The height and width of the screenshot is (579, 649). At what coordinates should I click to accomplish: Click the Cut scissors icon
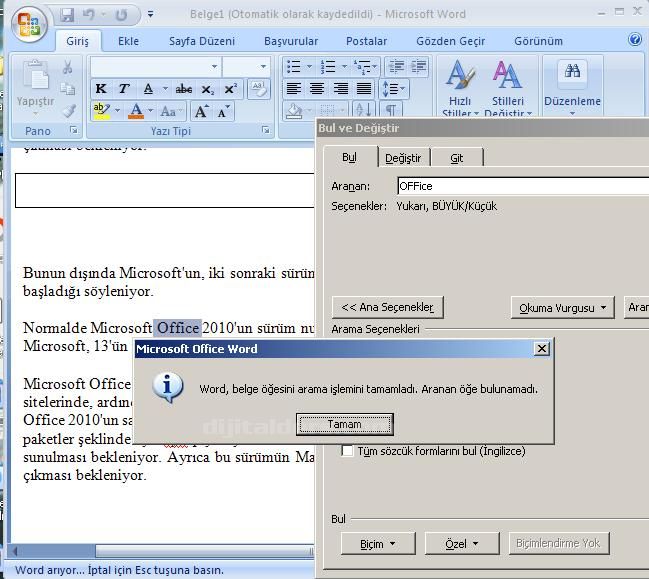pos(67,67)
